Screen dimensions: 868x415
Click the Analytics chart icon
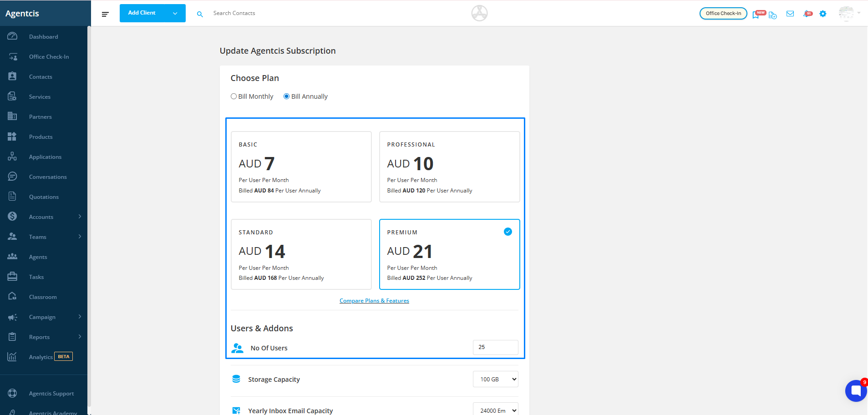pos(12,357)
